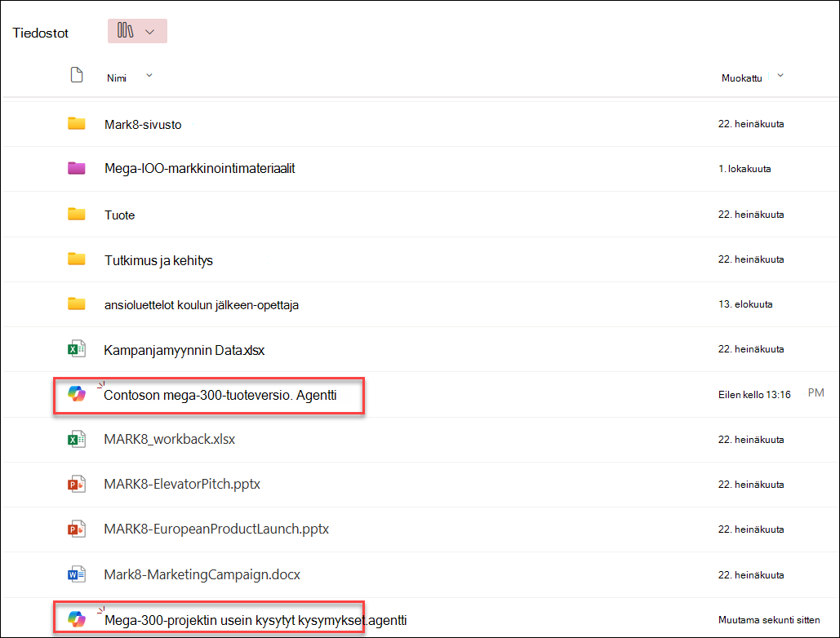
Task: Click the Muokattu column header
Action: pos(741,78)
